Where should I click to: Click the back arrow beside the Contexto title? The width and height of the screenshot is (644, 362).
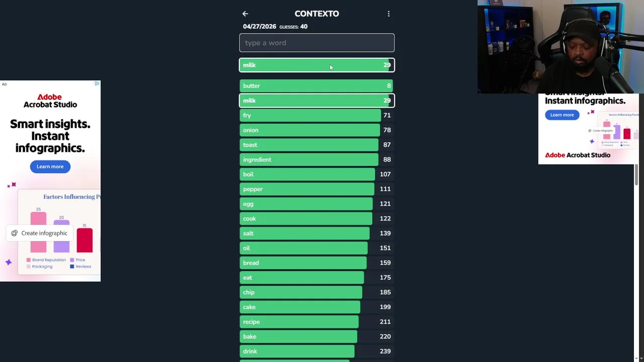(x=245, y=14)
